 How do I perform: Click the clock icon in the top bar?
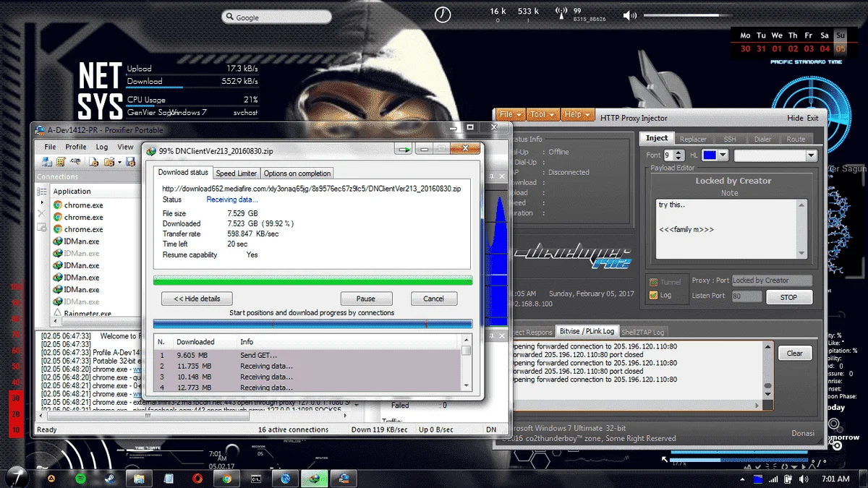[443, 14]
